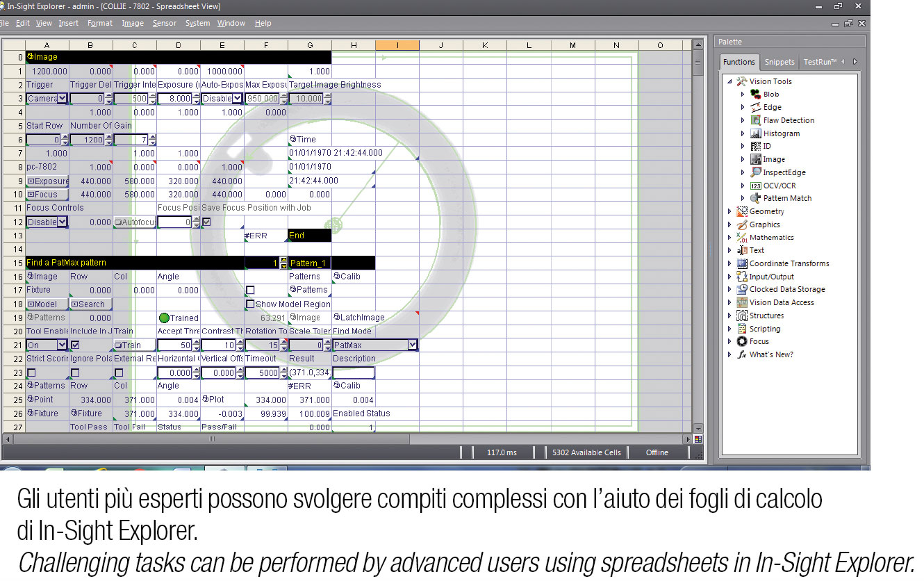Screen dimensions: 924x581
Task: Select the Graphics category icon
Action: (742, 224)
